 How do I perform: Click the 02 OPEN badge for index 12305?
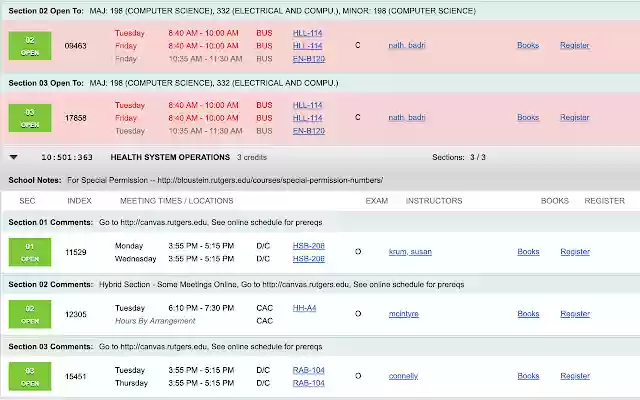30,314
